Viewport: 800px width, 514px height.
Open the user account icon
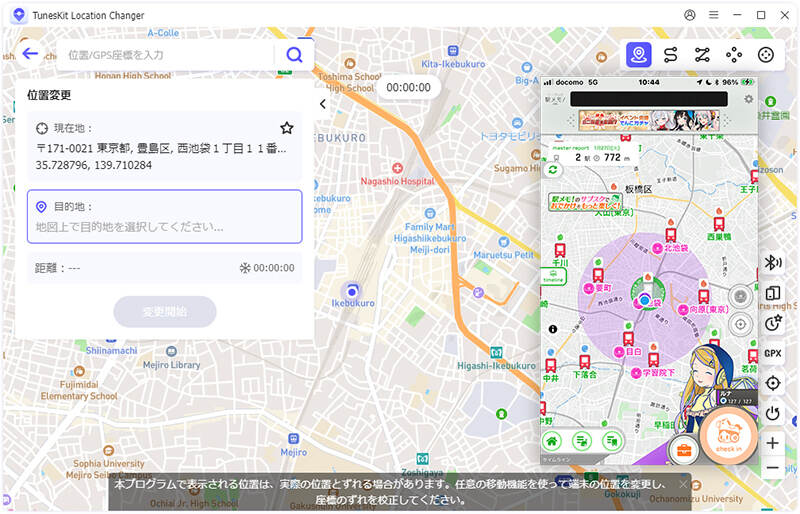pyautogui.click(x=690, y=15)
